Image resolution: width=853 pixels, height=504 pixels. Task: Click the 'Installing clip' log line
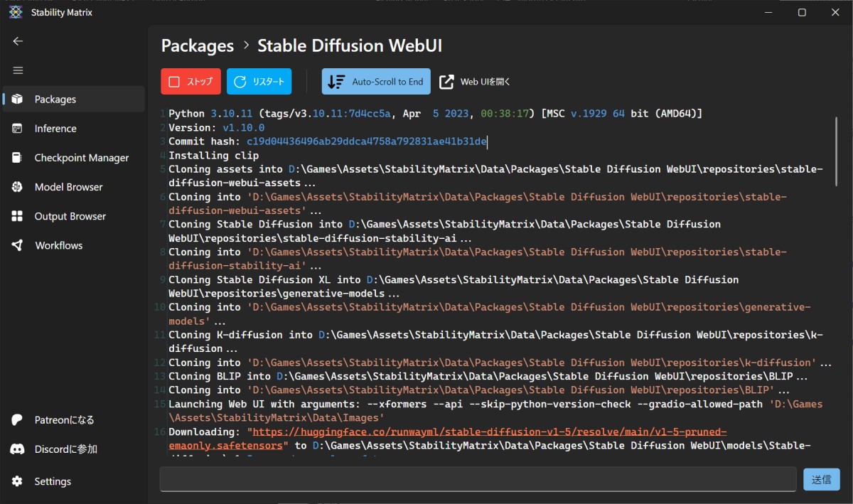213,156
